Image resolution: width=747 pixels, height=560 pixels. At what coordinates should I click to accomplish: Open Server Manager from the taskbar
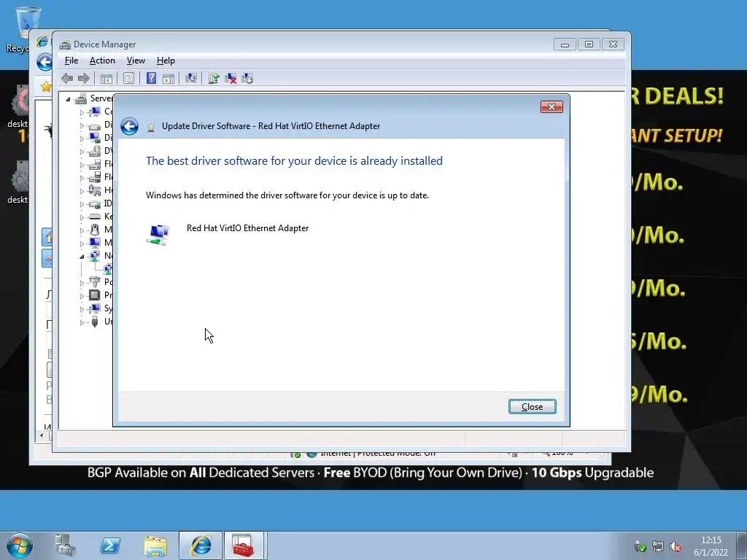coord(65,545)
